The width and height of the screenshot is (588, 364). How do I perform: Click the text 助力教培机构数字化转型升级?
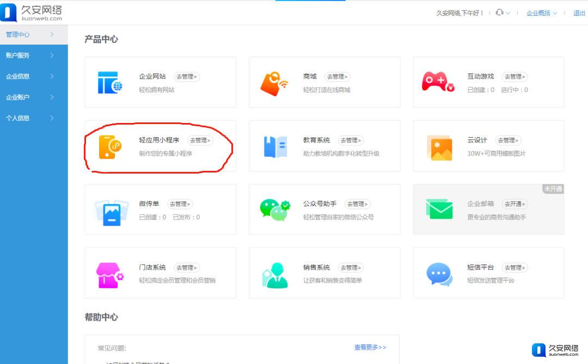click(341, 153)
